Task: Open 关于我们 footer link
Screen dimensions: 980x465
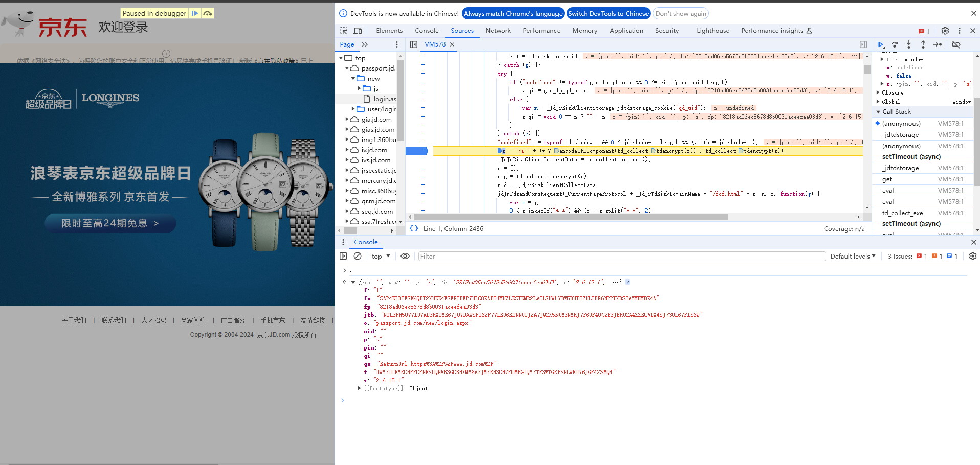Action: [x=74, y=320]
